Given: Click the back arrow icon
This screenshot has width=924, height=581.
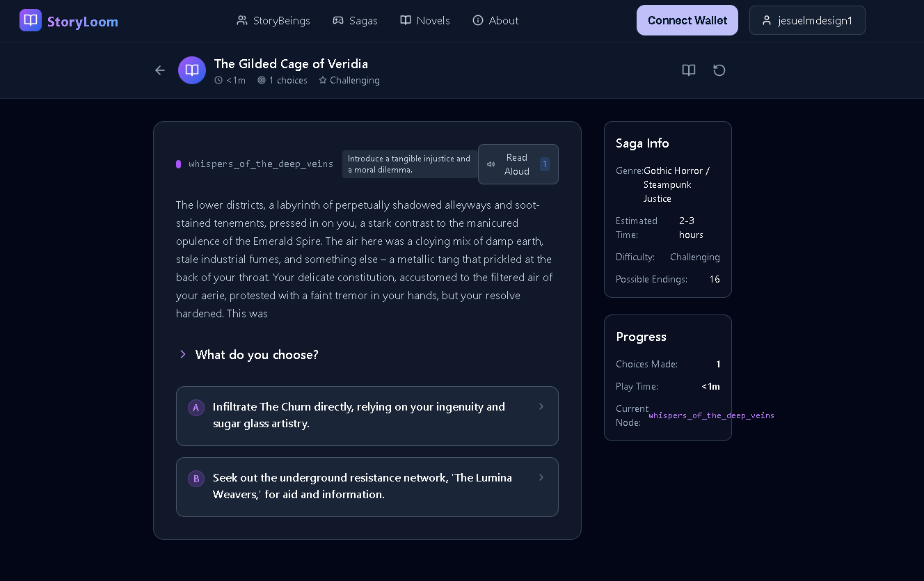Looking at the screenshot, I should (160, 70).
